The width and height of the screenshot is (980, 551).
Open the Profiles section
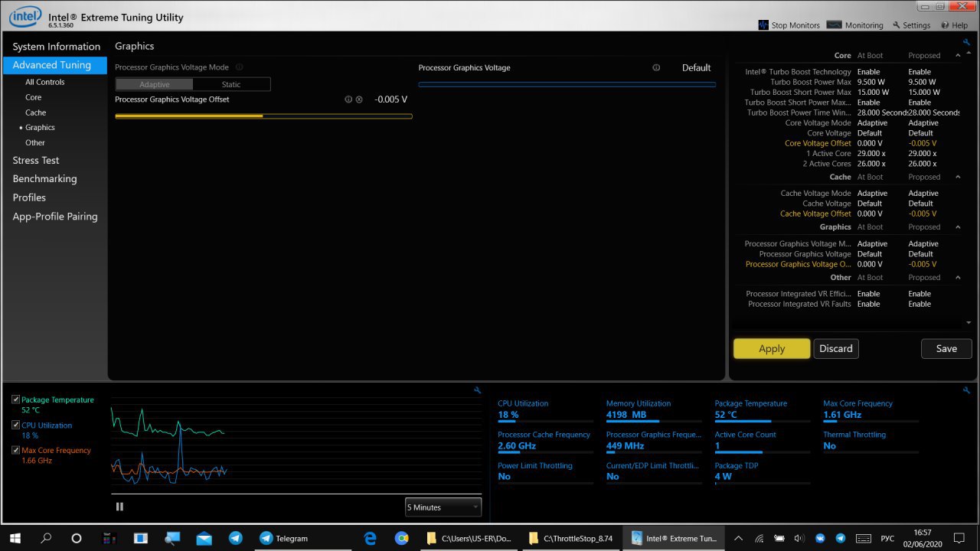(x=29, y=197)
